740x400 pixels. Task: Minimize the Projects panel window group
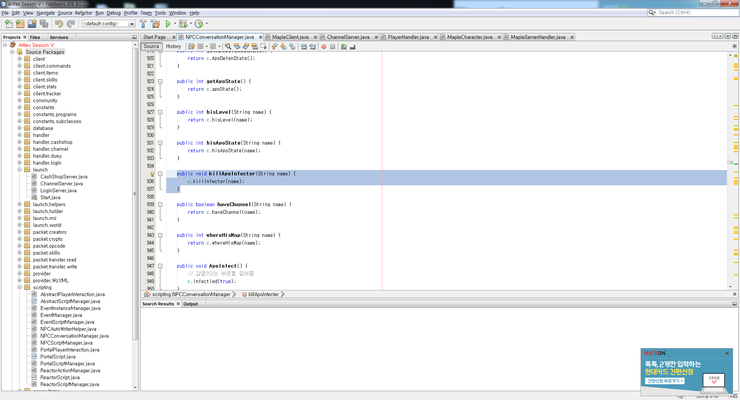[x=134, y=37]
